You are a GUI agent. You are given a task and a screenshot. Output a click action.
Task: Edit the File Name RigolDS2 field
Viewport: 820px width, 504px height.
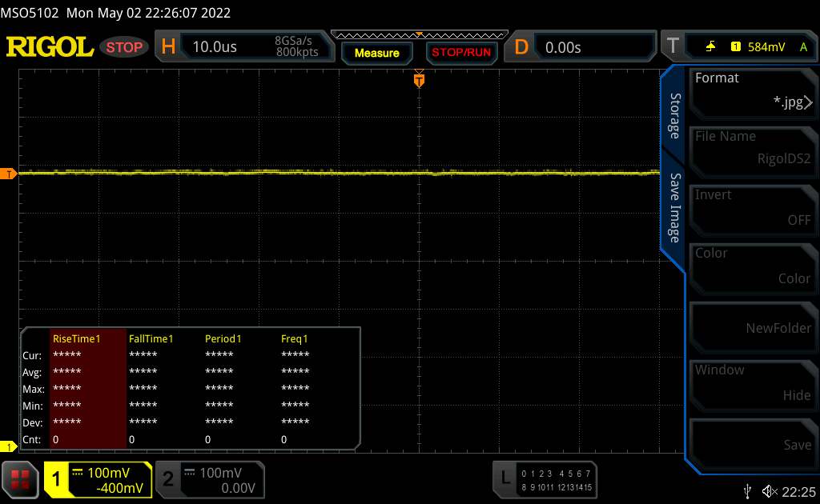[x=752, y=149]
